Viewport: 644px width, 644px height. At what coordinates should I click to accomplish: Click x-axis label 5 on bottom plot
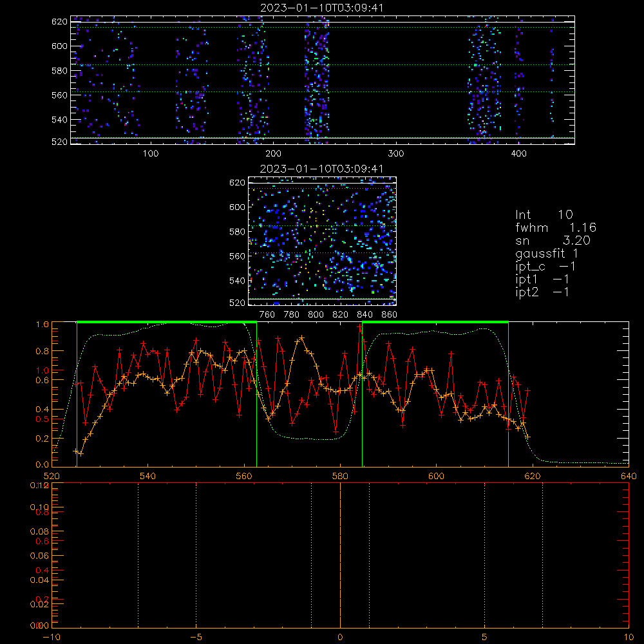485,637
